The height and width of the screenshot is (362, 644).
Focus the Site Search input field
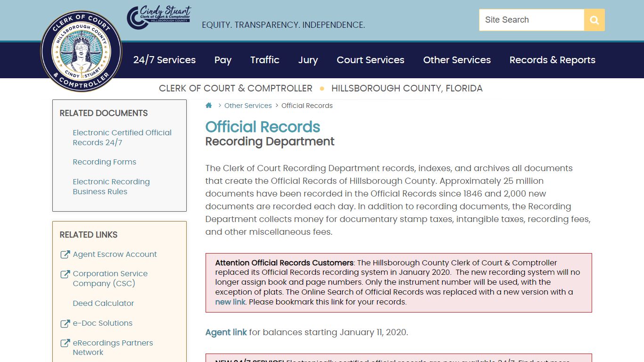[x=532, y=20]
